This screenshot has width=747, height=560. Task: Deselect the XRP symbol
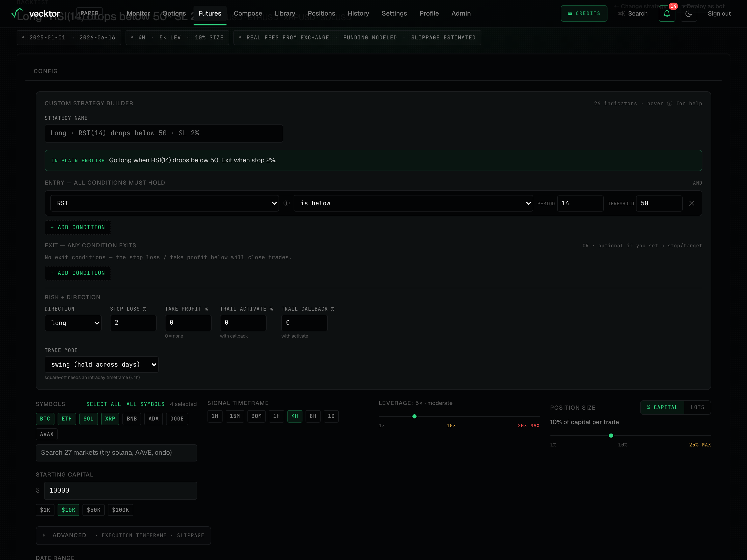110,418
